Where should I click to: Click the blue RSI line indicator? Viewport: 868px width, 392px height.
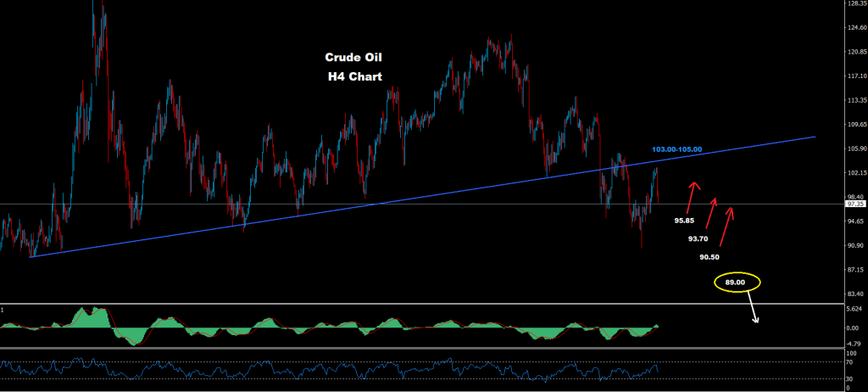(330, 369)
